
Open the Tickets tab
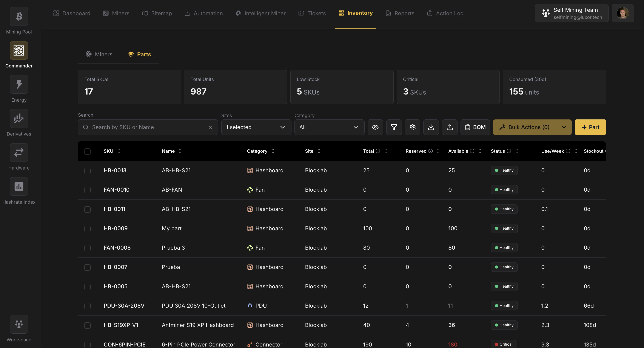coord(312,13)
